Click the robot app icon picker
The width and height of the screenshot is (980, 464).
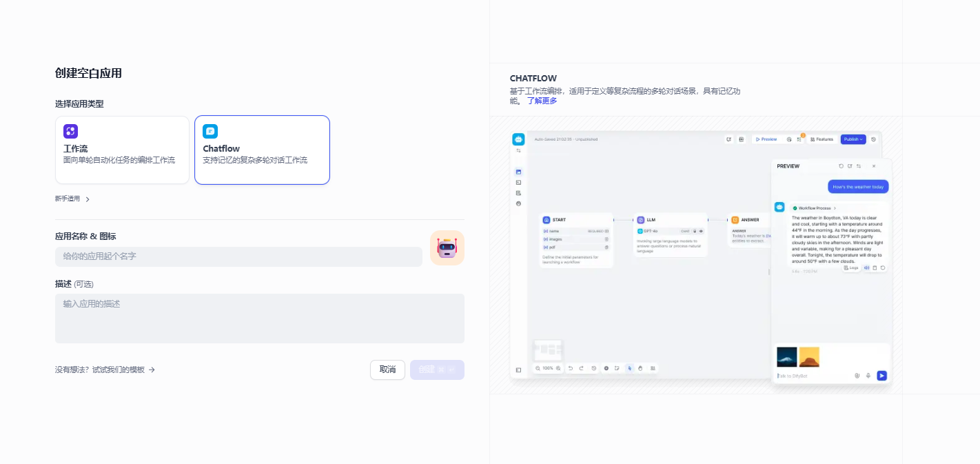pos(447,248)
